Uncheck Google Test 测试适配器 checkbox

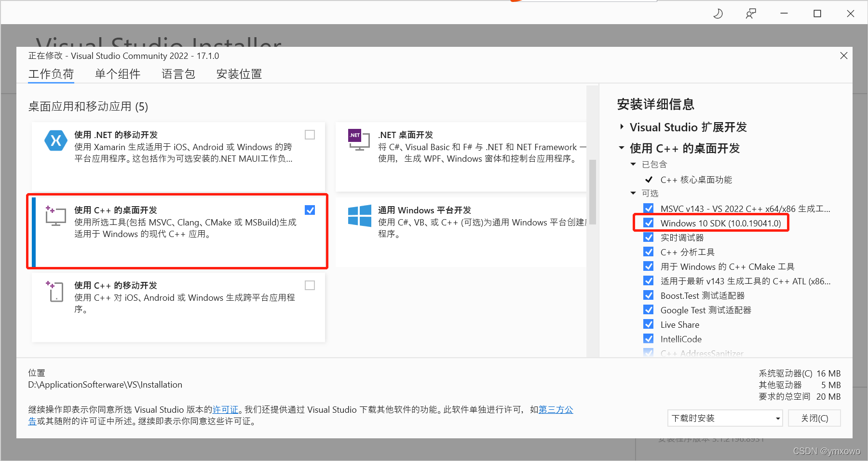[x=649, y=310]
